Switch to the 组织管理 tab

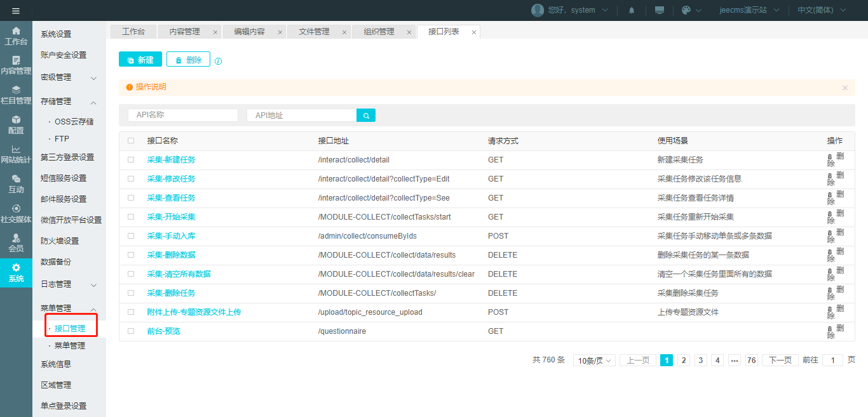pos(379,32)
